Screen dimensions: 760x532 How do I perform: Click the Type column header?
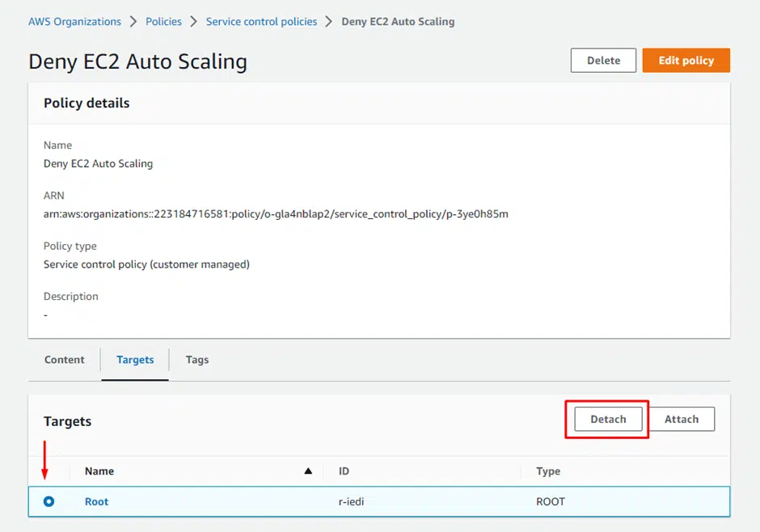[x=548, y=471]
